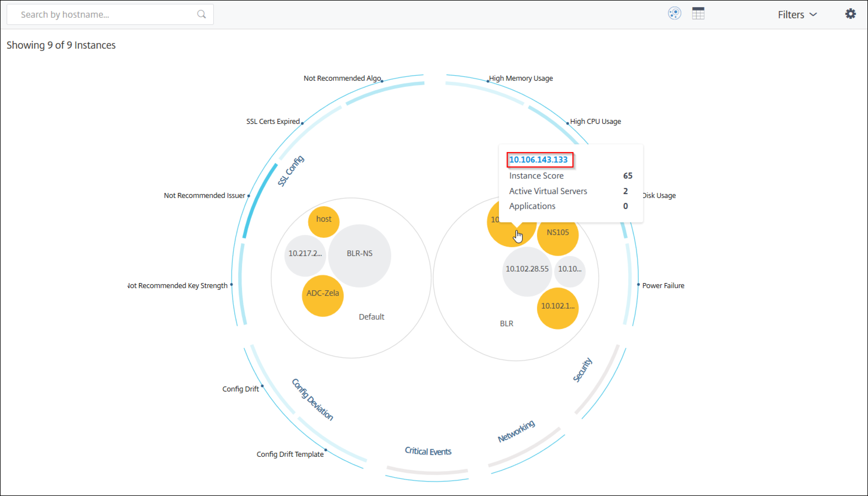Select the Config Drift Template indicator

tap(290, 454)
